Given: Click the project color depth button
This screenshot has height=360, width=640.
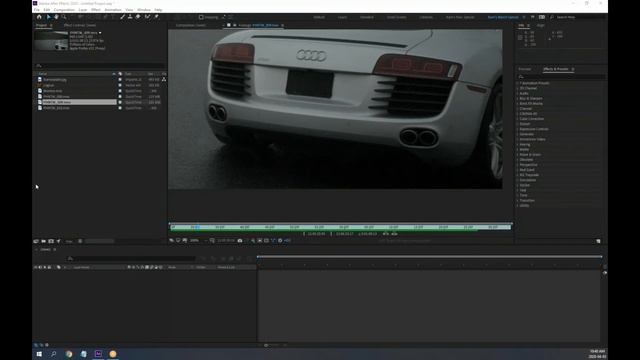Looking at the screenshot, I should pos(69,241).
